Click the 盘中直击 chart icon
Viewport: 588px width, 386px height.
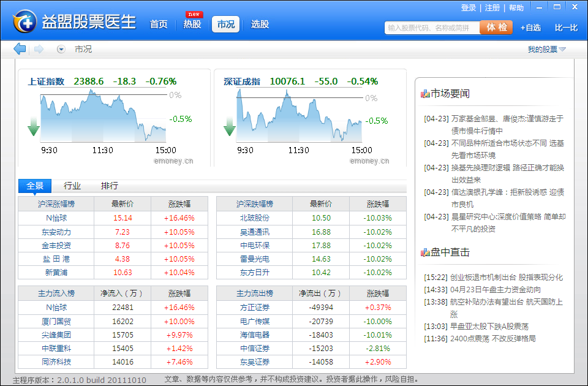pyautogui.click(x=425, y=252)
